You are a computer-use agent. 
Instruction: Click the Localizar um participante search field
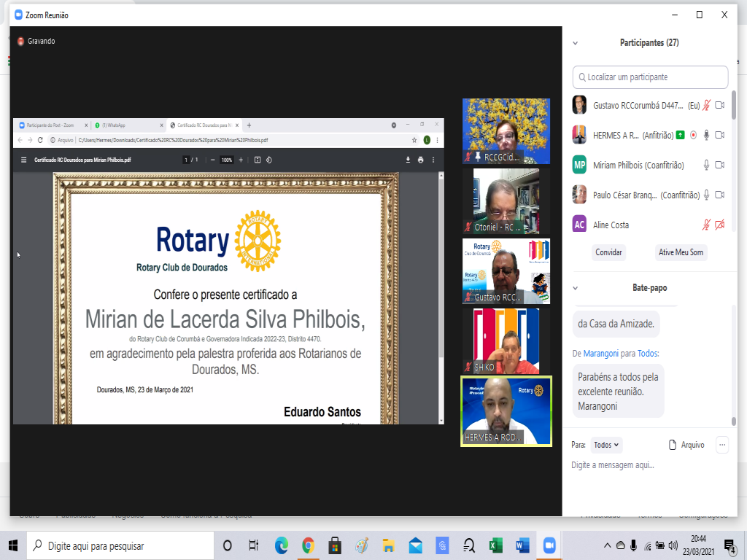click(x=651, y=77)
